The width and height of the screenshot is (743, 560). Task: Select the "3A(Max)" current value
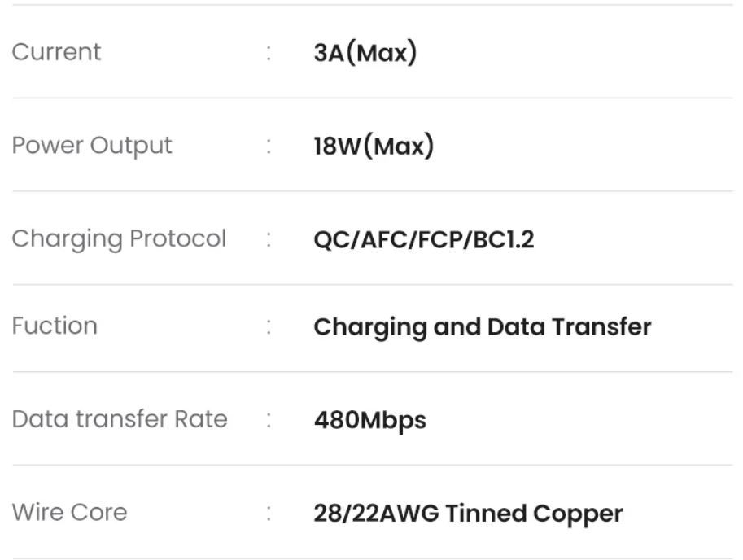tap(365, 53)
